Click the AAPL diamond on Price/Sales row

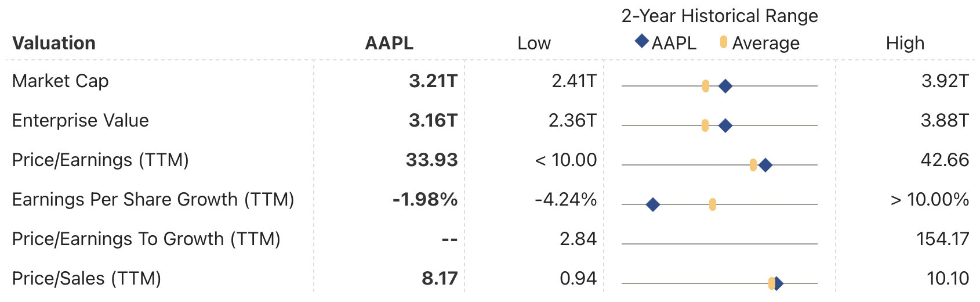coord(778,283)
